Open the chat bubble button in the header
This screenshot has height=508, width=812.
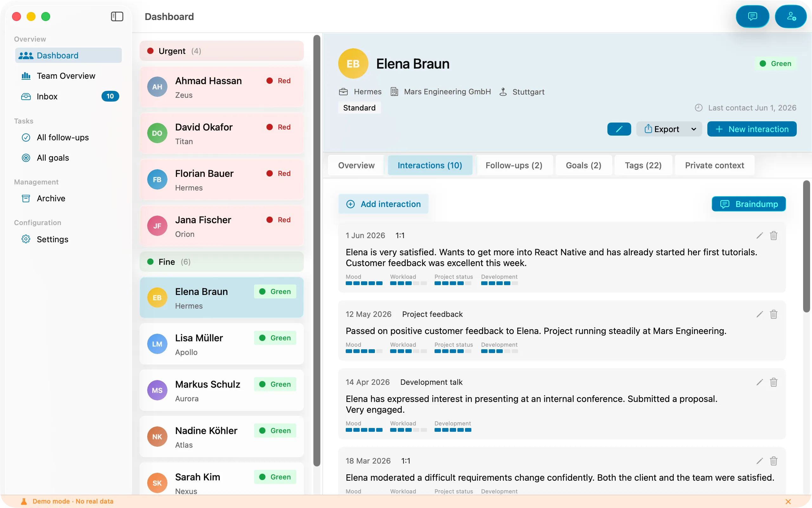[752, 17]
